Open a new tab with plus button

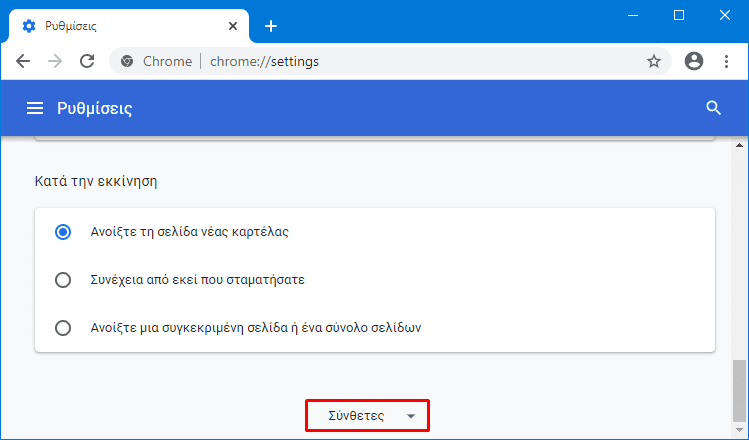pyautogui.click(x=271, y=26)
